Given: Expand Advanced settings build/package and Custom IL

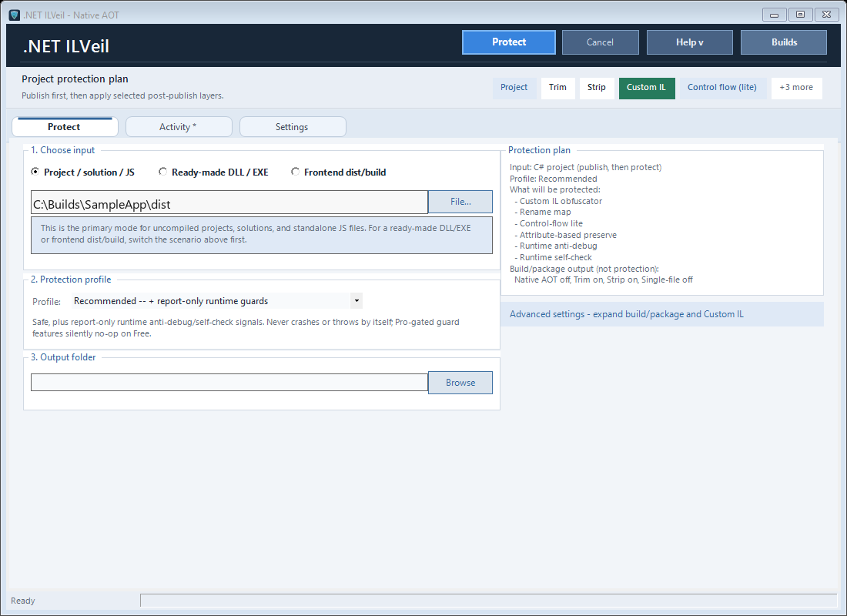Looking at the screenshot, I should 661,314.
